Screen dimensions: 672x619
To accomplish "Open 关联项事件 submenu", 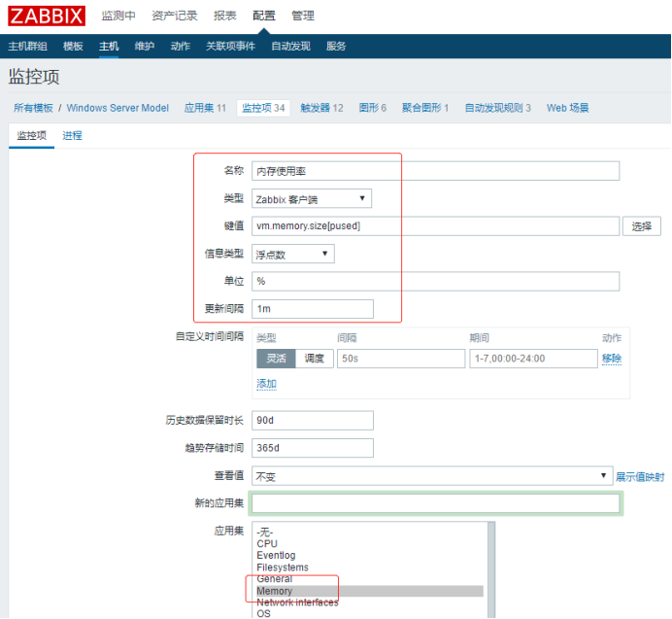I will 230,46.
